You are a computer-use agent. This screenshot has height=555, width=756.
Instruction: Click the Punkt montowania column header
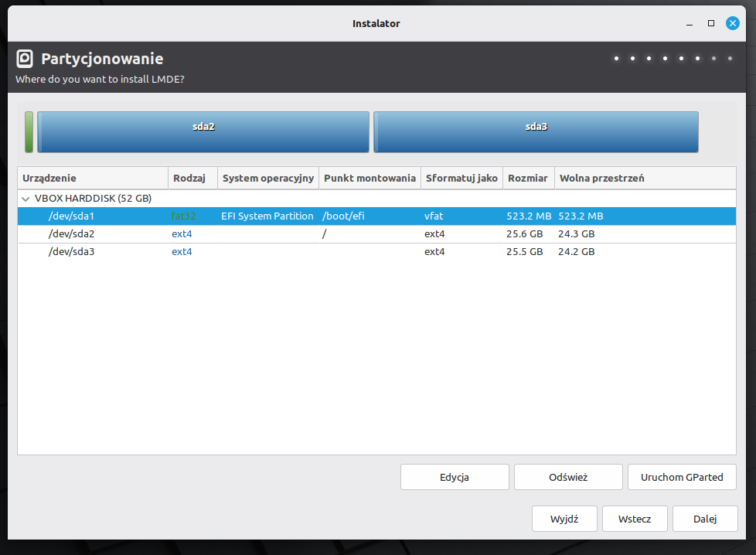point(369,178)
